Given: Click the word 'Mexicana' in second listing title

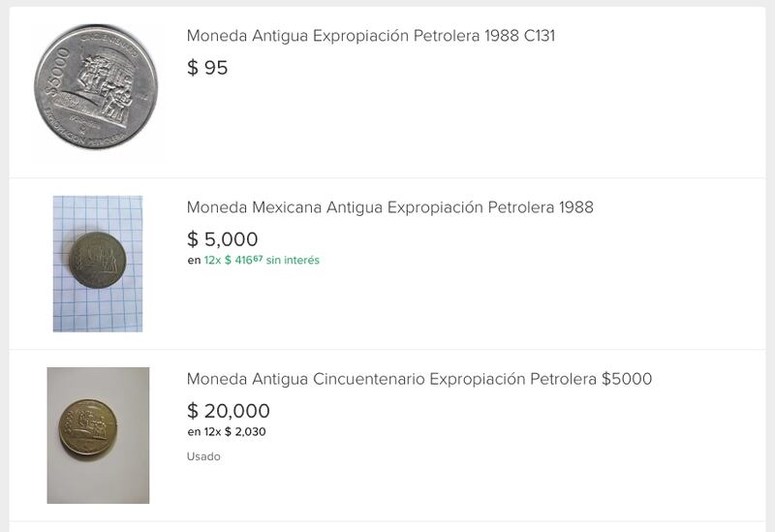Looking at the screenshot, I should point(287,207).
